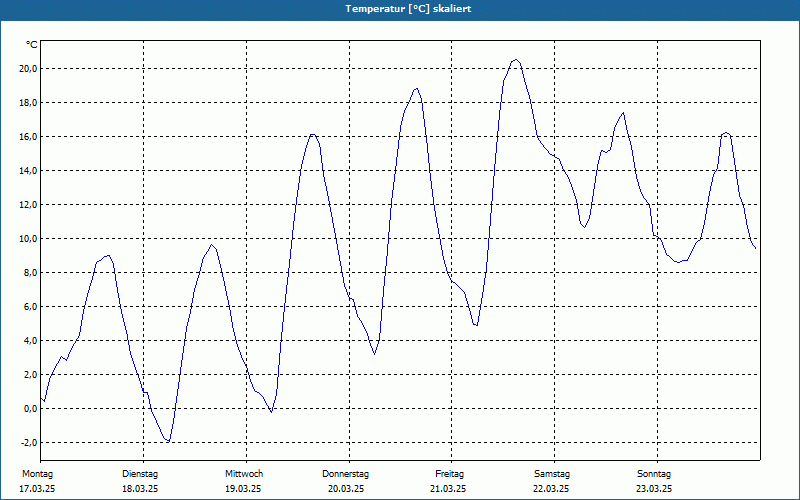Screen dimensions: 800x500
Task: Click the Wednesday peak near 16 °C
Action: point(312,135)
